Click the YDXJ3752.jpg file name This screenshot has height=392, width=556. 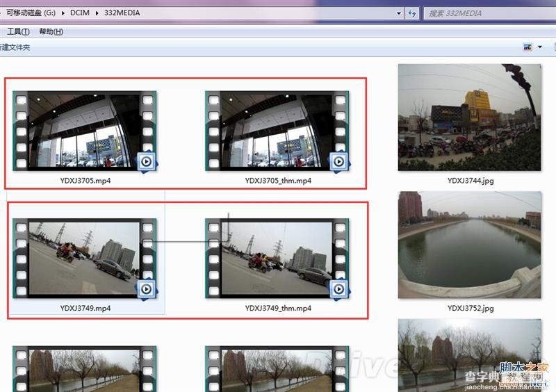(x=471, y=308)
